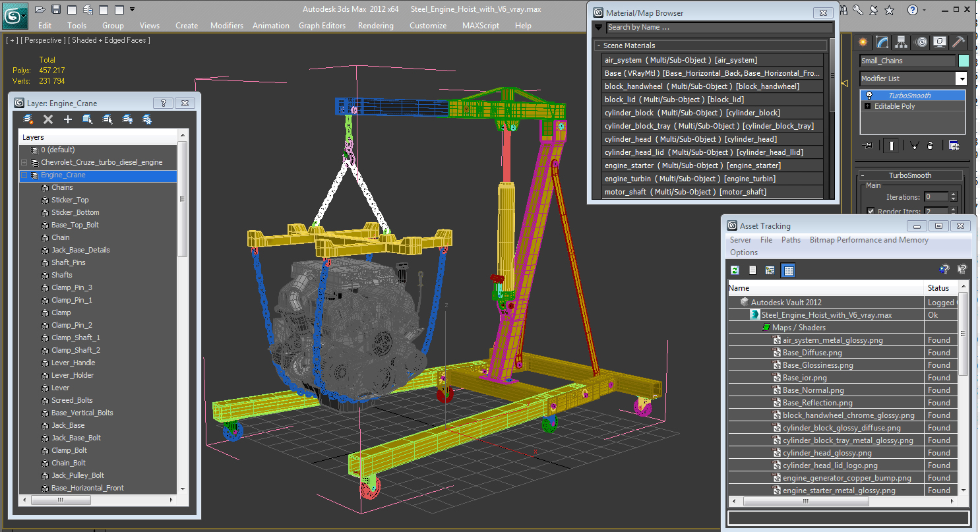The width and height of the screenshot is (980, 532).
Task: Click Refresh icon in Asset Tracking
Action: coord(735,270)
